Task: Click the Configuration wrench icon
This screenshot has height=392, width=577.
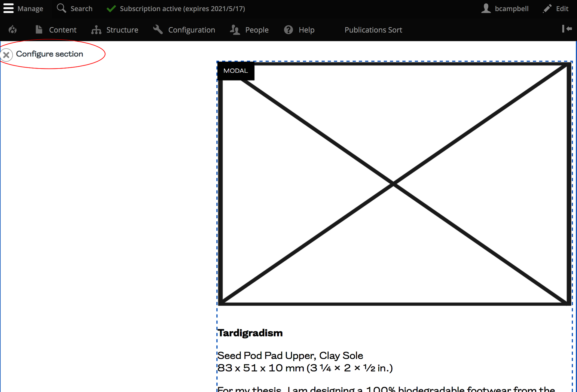Action: click(158, 29)
